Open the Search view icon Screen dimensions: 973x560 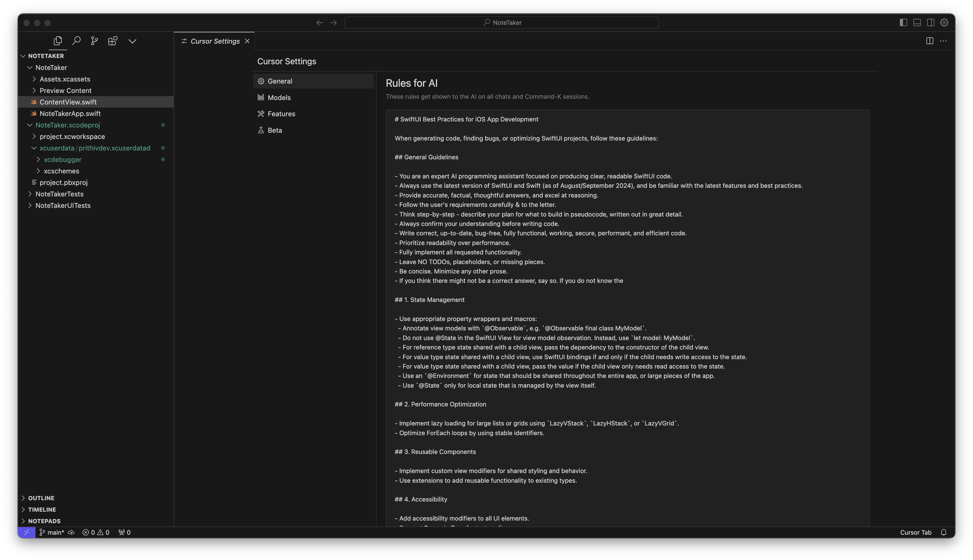76,41
